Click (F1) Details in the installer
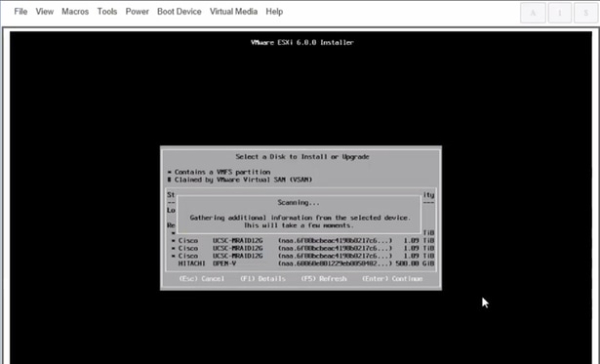This screenshot has width=600, height=364. click(262, 279)
